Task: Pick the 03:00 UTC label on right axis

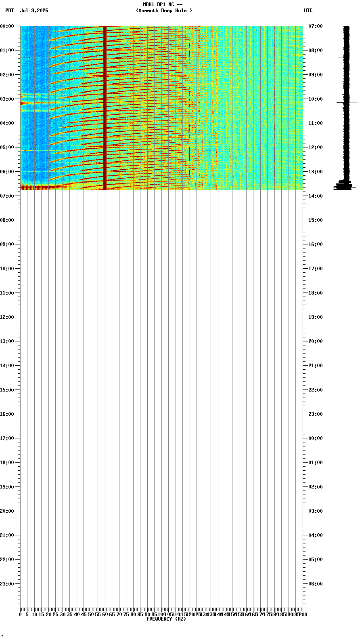Action: 315,511
